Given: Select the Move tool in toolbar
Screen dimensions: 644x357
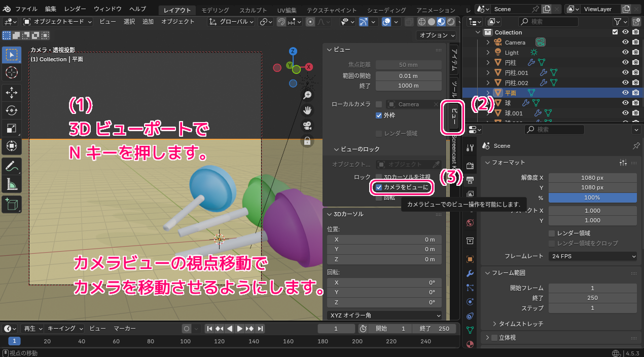Looking at the screenshot, I should click(x=11, y=92).
